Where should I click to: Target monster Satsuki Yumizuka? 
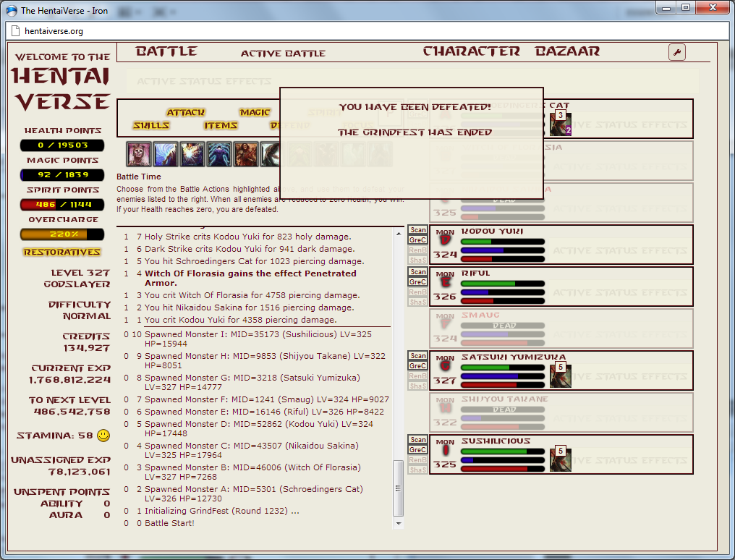pos(561,370)
